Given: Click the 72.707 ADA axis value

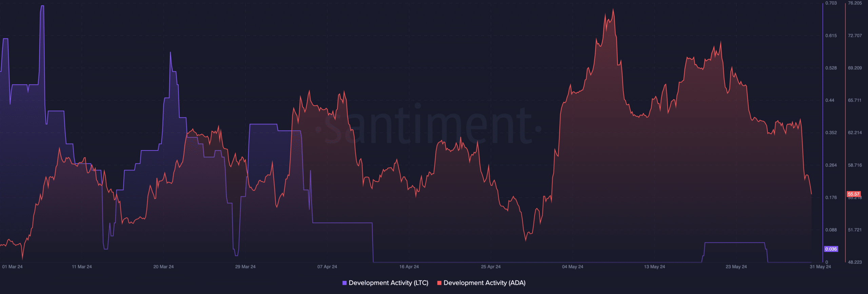Looking at the screenshot, I should point(855,36).
